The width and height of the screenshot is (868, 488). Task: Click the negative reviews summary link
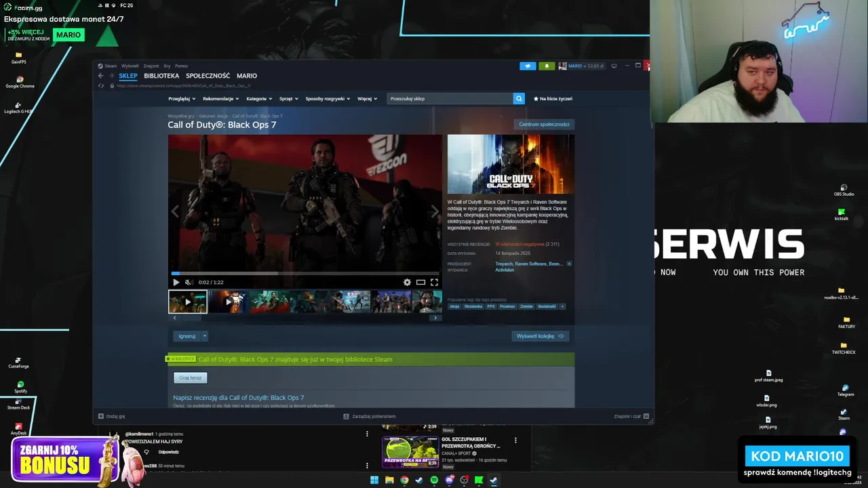click(519, 244)
